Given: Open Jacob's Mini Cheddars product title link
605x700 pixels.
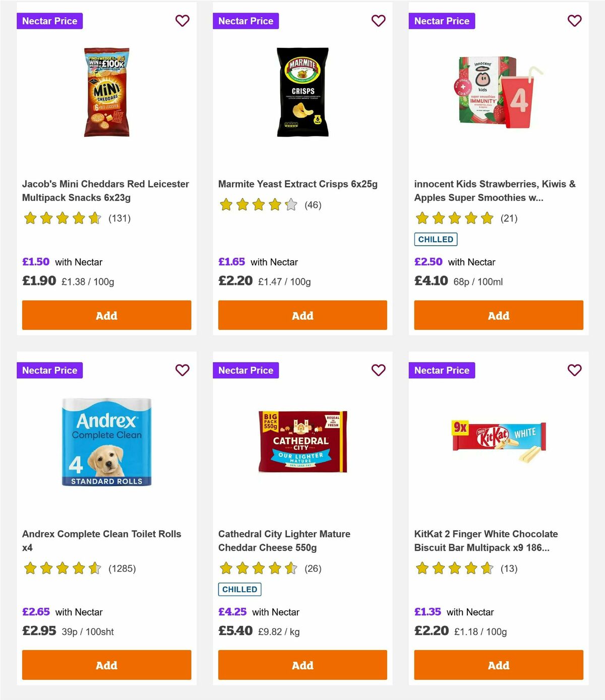Looking at the screenshot, I should point(105,191).
